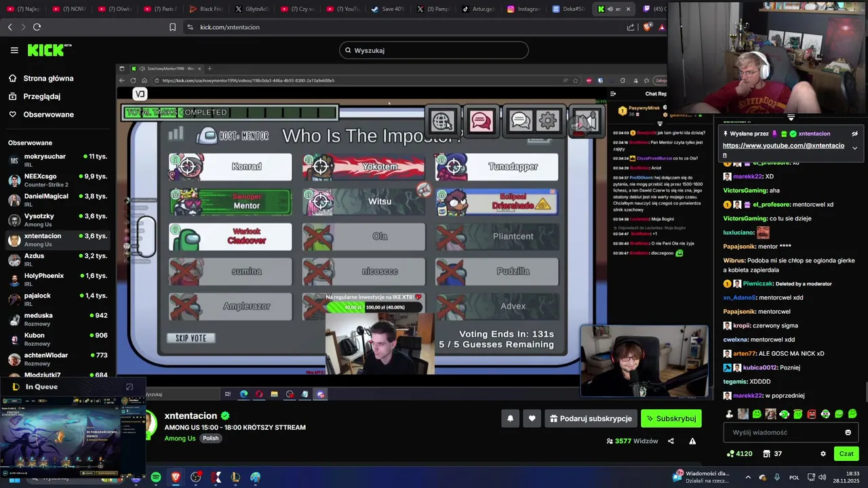
Task: Reload the page with refresh icon
Action: point(37,27)
